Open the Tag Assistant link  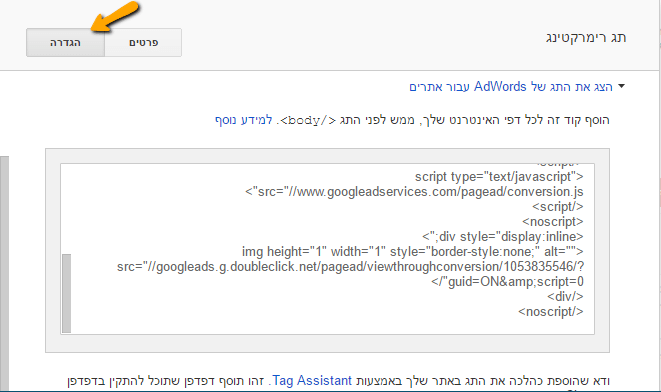312,381
